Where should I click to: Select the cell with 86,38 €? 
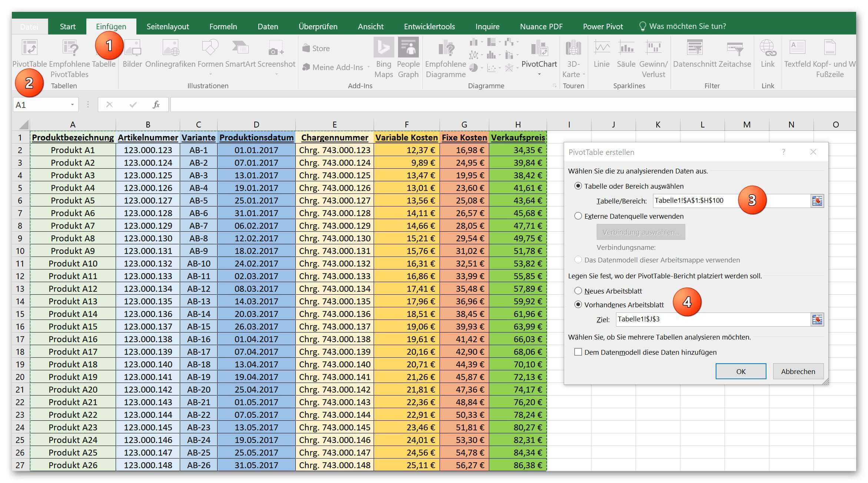coord(518,465)
